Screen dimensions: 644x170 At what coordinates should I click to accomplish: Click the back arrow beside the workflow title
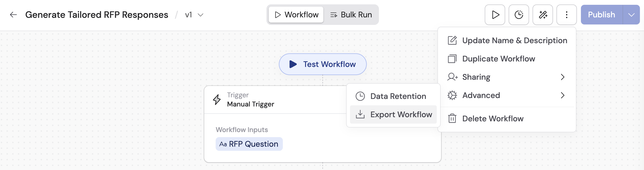tap(13, 15)
